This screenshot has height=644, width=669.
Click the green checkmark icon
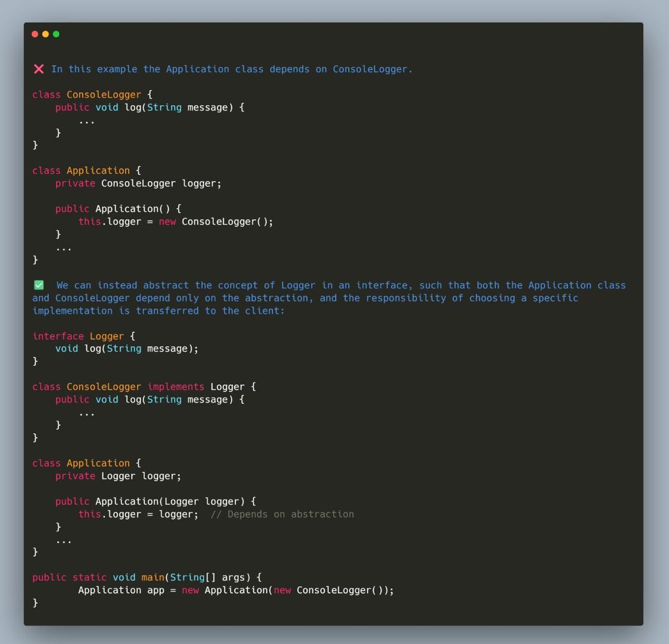tap(39, 285)
